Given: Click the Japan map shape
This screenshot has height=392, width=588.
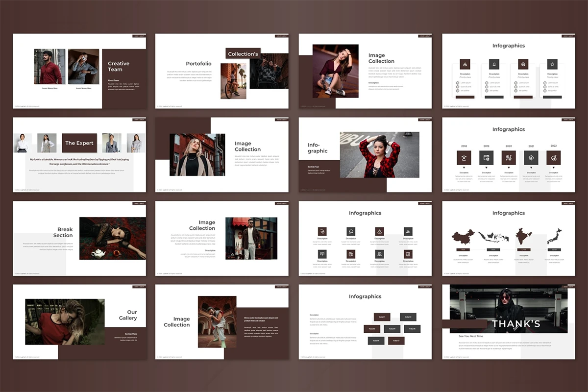Looking at the screenshot, I should point(554,237).
